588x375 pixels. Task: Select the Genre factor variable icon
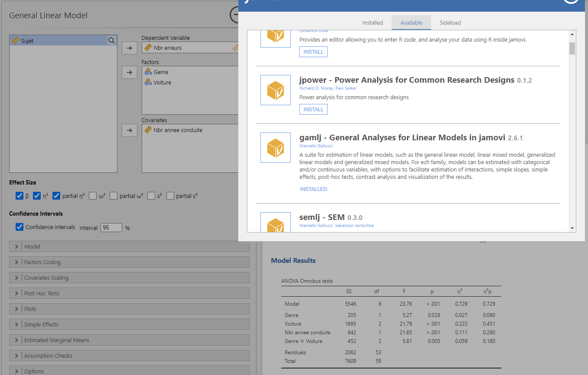click(x=148, y=72)
